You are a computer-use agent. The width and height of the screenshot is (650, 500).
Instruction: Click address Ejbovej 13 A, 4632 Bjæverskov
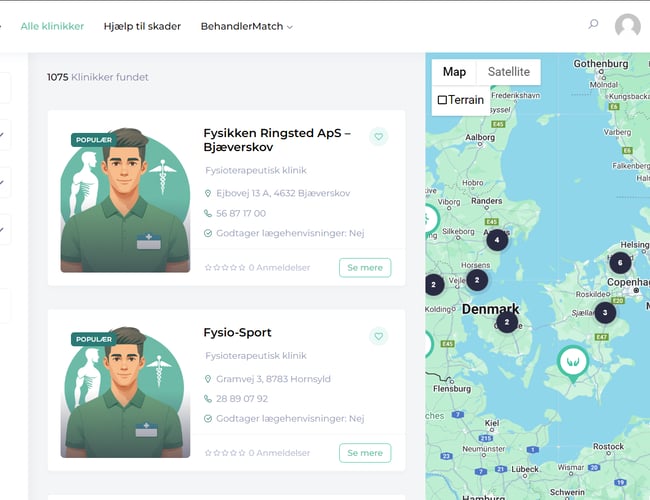283,193
